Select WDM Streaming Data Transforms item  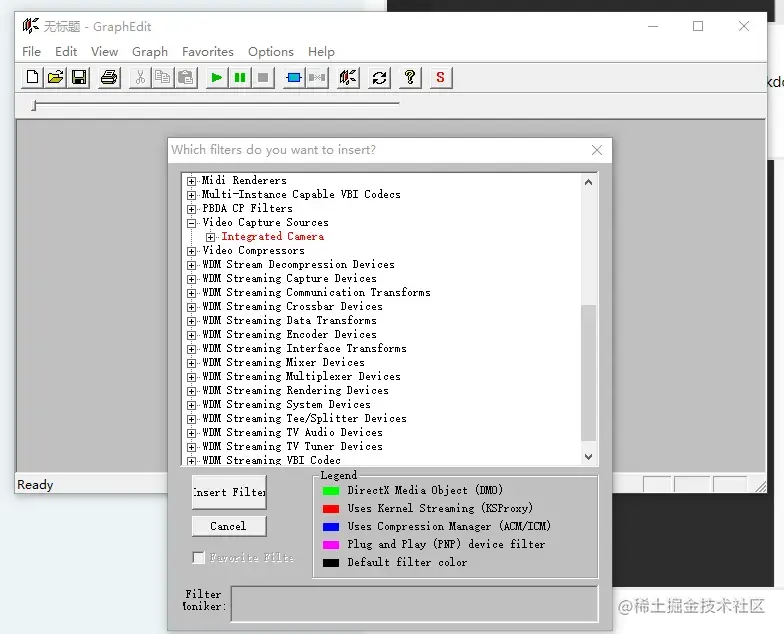(x=289, y=320)
